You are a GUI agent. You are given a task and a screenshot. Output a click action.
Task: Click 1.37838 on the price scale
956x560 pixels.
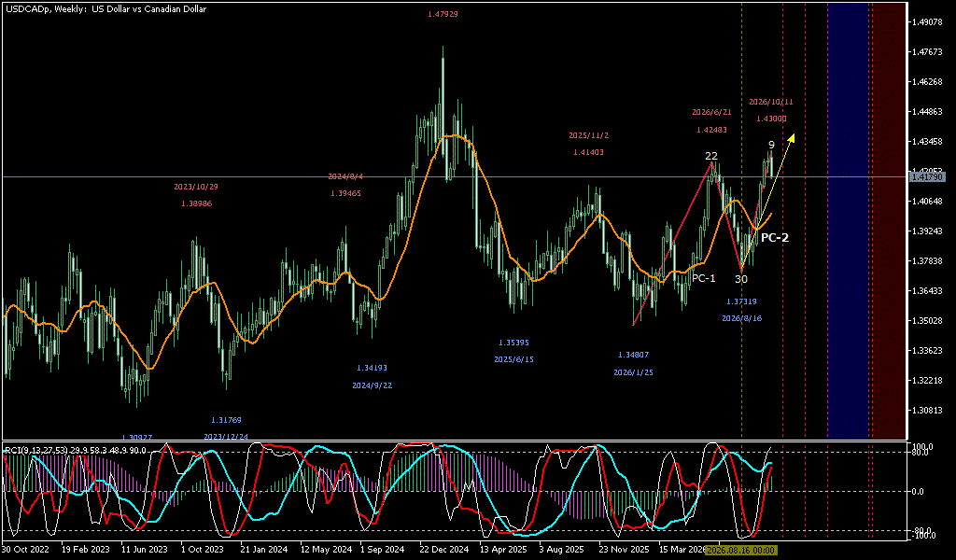[927, 260]
